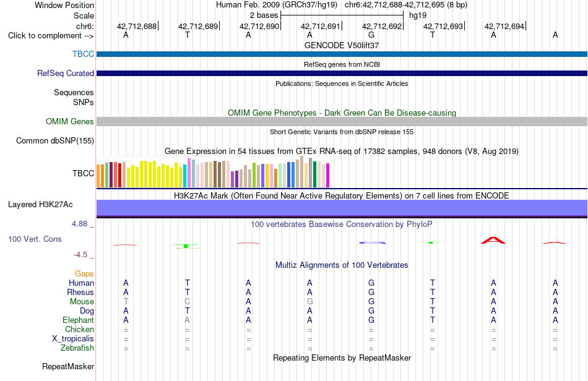Click the G base in the Human alignment row
Image resolution: width=588 pixels, height=381 pixels.
pyautogui.click(x=371, y=283)
